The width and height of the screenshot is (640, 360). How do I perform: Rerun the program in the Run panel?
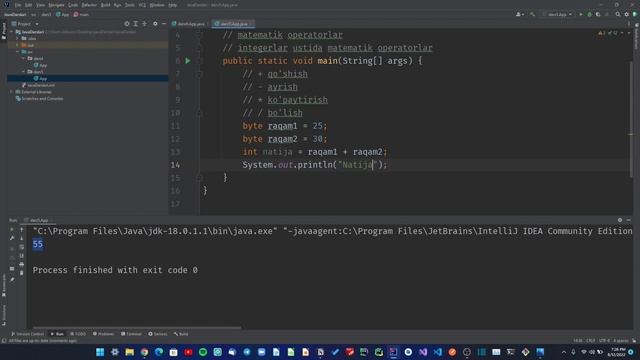[12, 229]
